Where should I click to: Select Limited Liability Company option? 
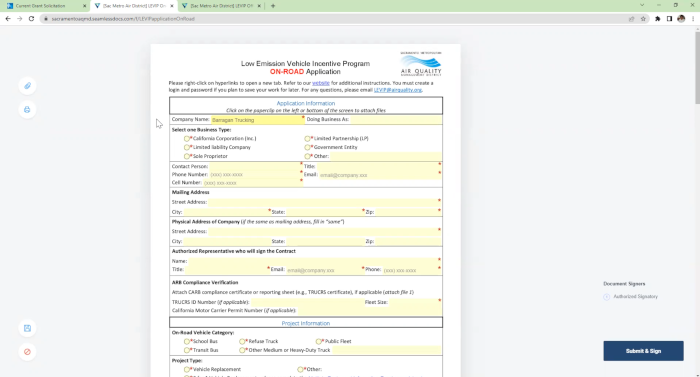tap(187, 147)
